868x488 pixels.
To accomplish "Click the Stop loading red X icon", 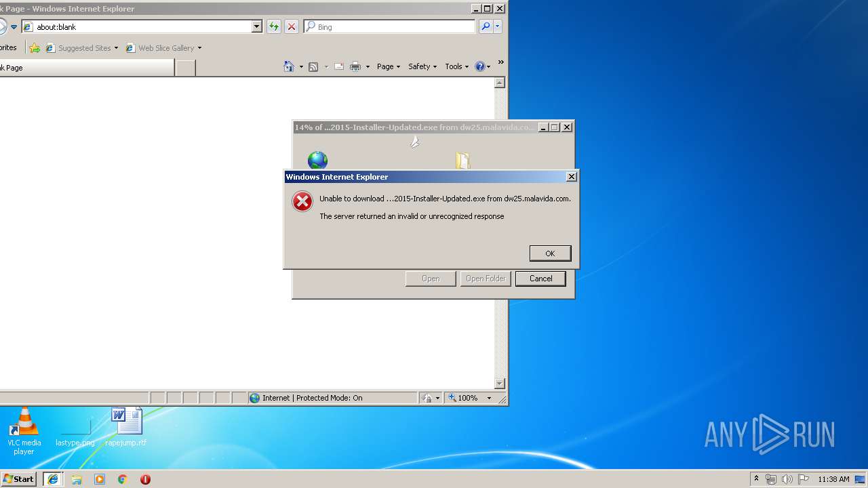I will [292, 26].
